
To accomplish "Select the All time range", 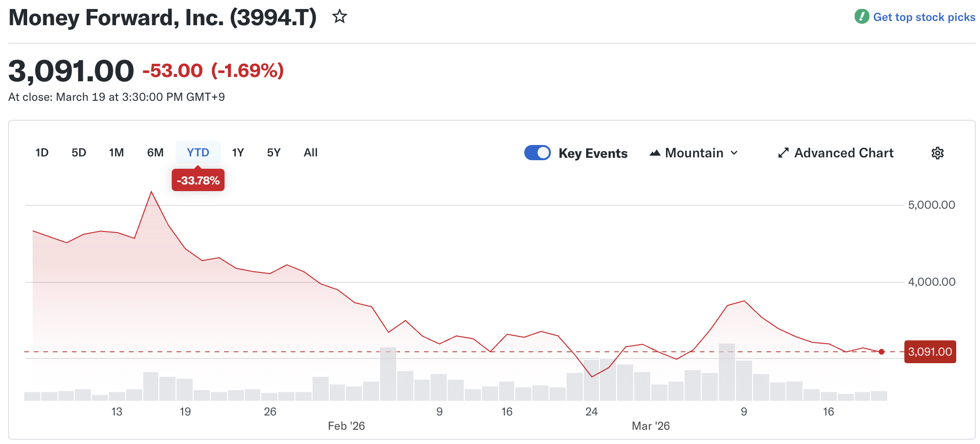I will click(310, 153).
